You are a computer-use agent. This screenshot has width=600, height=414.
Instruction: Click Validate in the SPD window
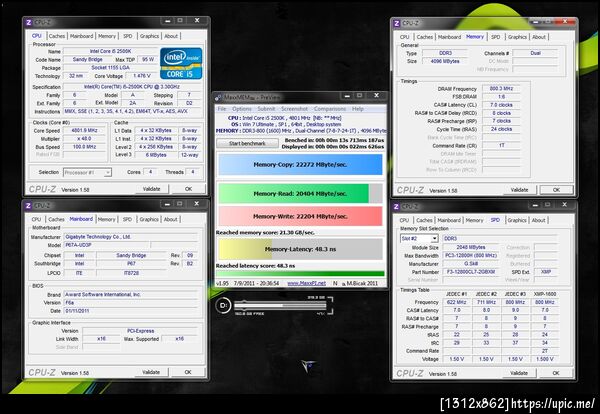519,373
